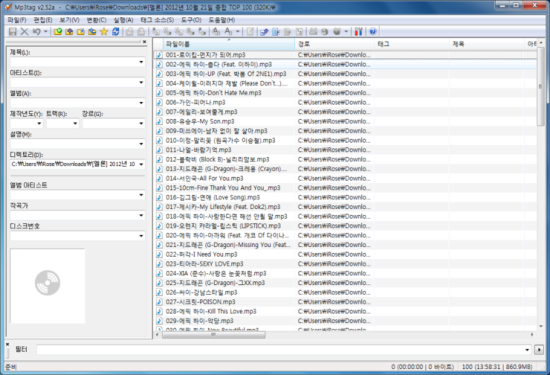This screenshot has height=375, width=550.
Task: Close the tag panel with its X
Action: 144,42
